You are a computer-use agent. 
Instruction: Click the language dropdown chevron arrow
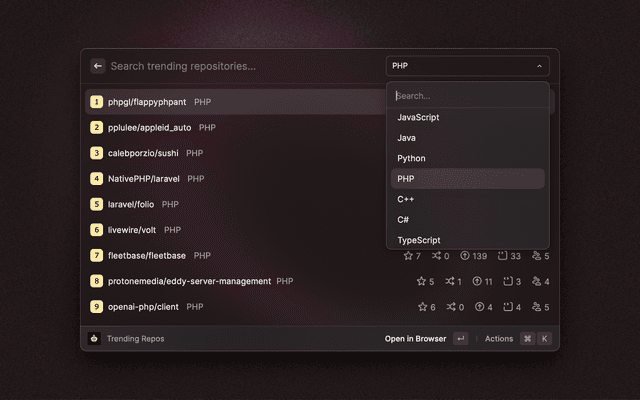pyautogui.click(x=539, y=66)
